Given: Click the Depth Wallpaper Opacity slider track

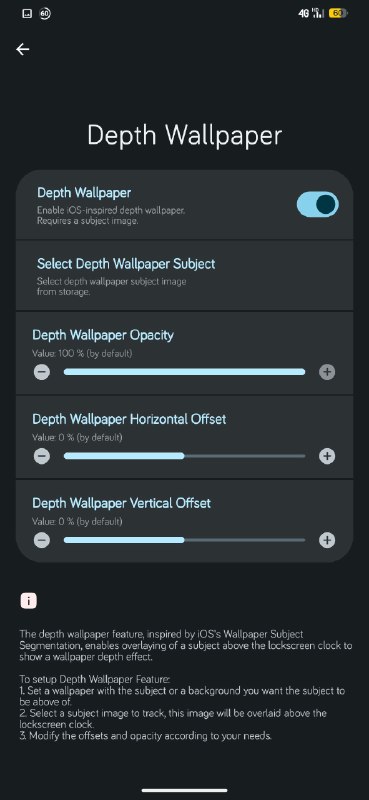Looking at the screenshot, I should [x=184, y=372].
